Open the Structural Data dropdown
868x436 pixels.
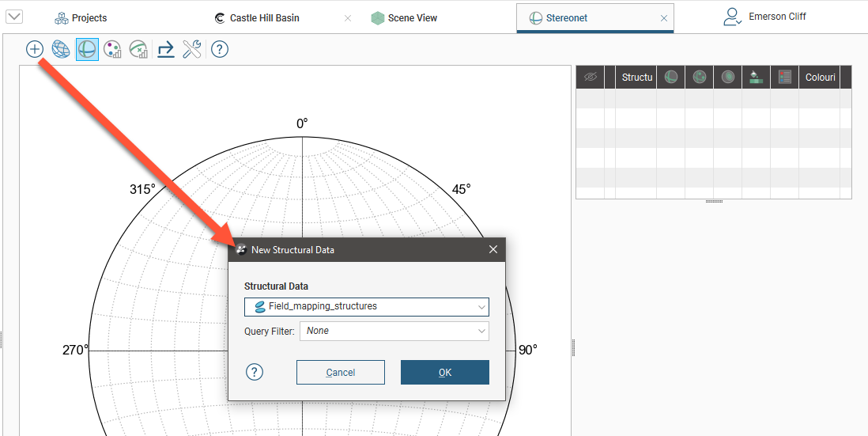point(367,306)
